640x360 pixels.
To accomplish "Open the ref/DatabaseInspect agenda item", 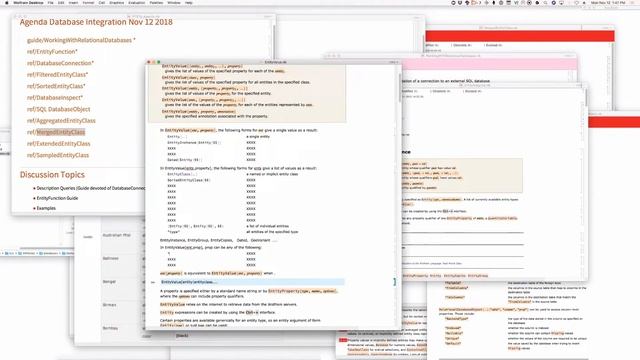I will [55, 98].
